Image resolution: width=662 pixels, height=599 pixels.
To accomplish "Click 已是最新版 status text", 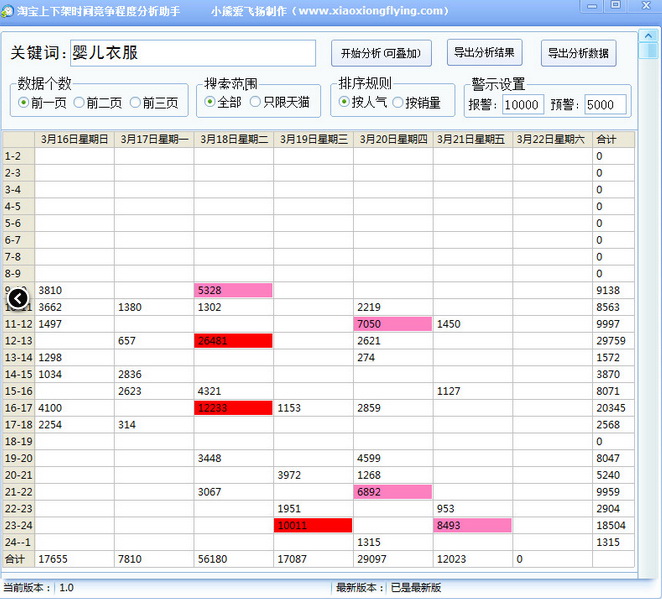I will click(x=416, y=588).
